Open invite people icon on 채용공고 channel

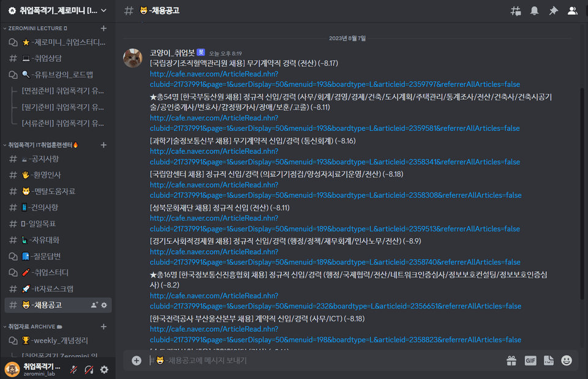tap(94, 305)
